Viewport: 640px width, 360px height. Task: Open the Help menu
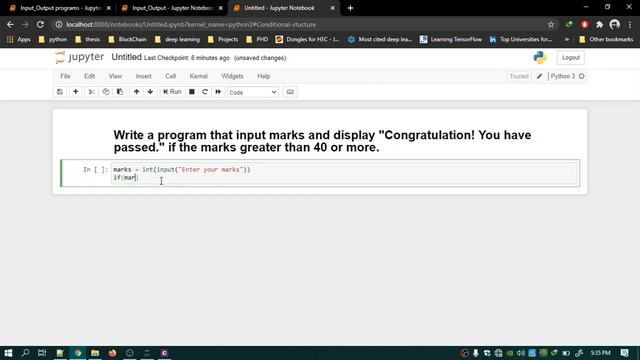pyautogui.click(x=264, y=76)
